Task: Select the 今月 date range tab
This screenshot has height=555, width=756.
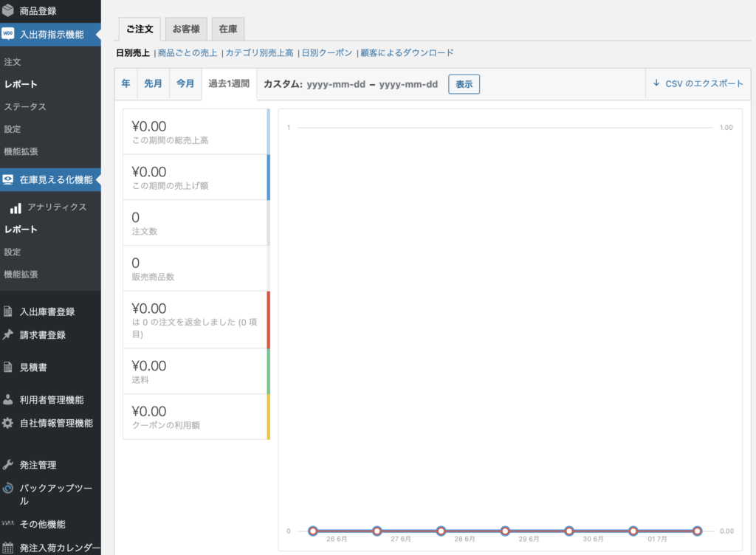Action: 185,84
